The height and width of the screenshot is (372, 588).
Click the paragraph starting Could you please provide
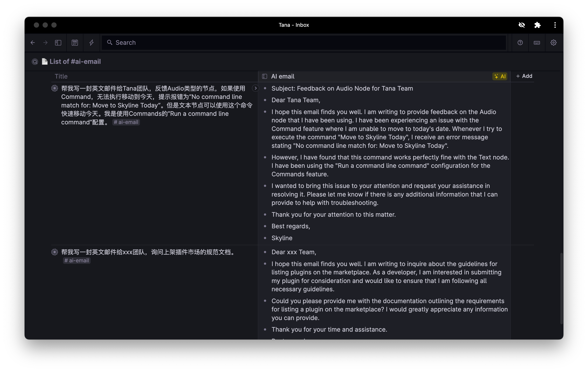(x=389, y=309)
